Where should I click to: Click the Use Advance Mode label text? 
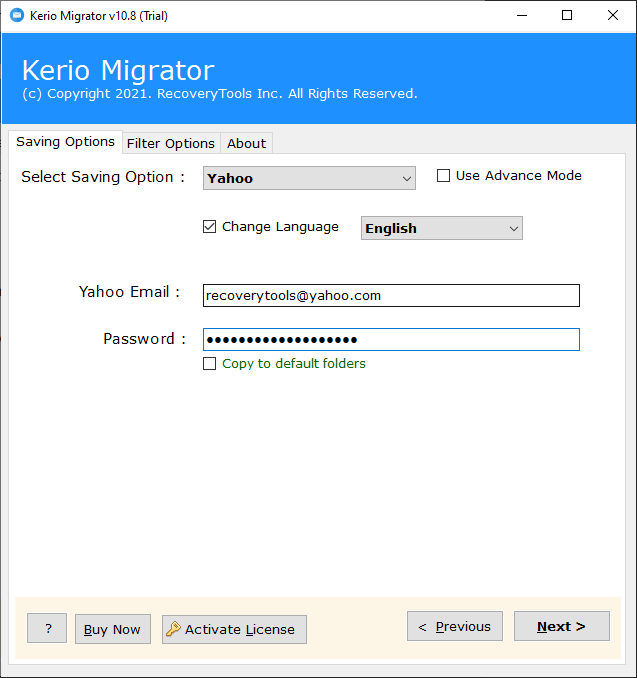(x=519, y=176)
